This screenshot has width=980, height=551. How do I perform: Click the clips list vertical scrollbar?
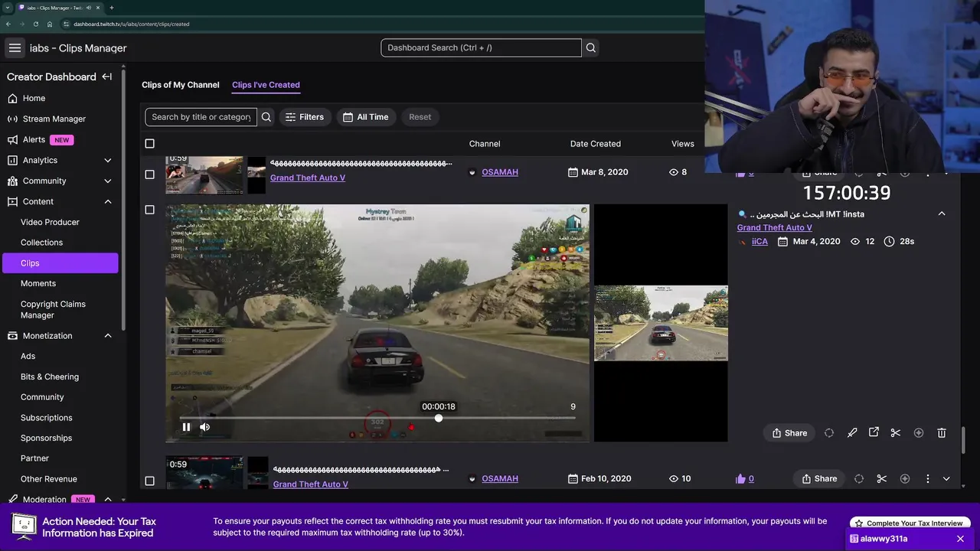(963, 440)
